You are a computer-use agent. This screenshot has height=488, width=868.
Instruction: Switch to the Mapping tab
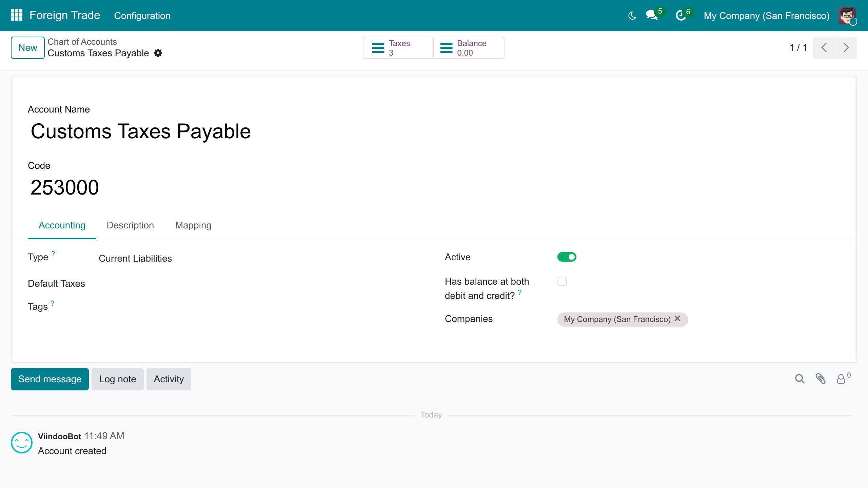193,225
